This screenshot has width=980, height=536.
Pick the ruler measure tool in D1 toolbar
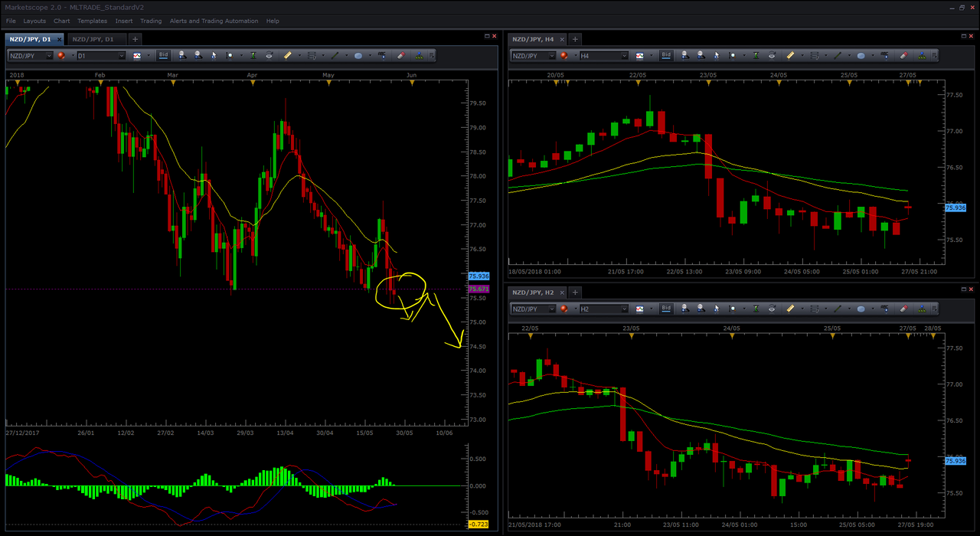(287, 55)
